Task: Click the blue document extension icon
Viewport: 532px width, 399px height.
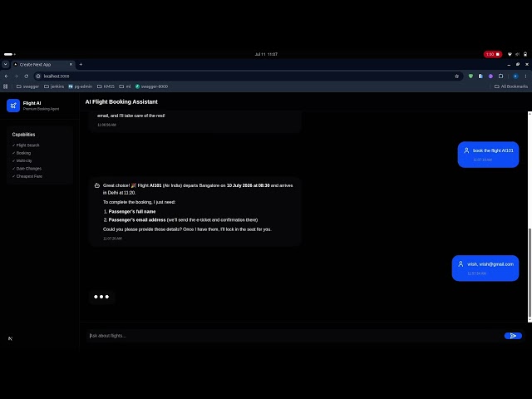Action: point(480,76)
